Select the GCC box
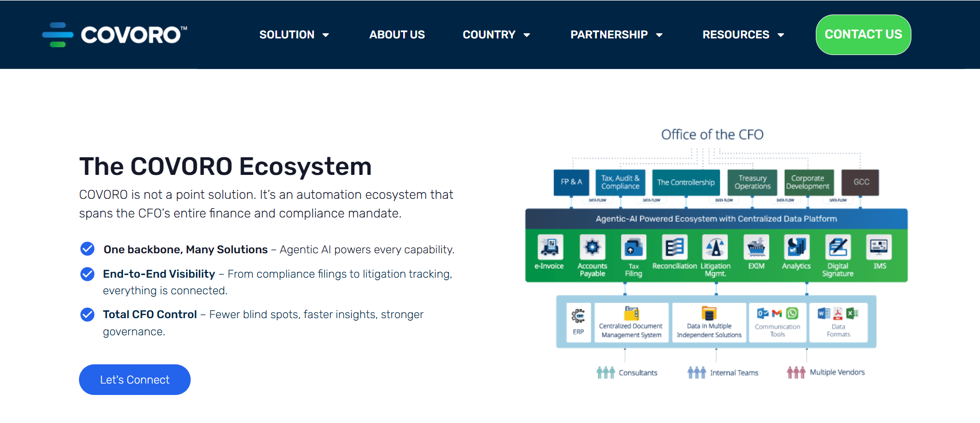The width and height of the screenshot is (980, 423). pyautogui.click(x=860, y=182)
